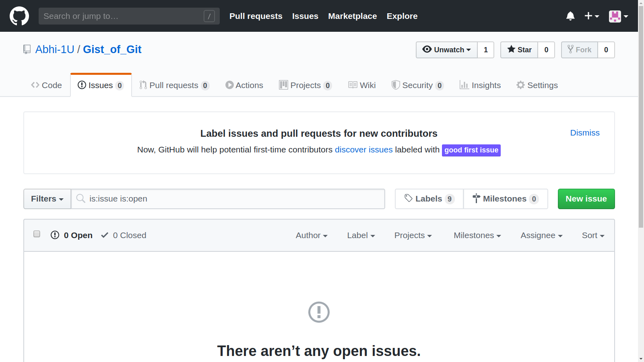Viewport: 644px width, 362px height.
Task: Click the slash shortcut key icon in search
Action: pyautogui.click(x=209, y=16)
